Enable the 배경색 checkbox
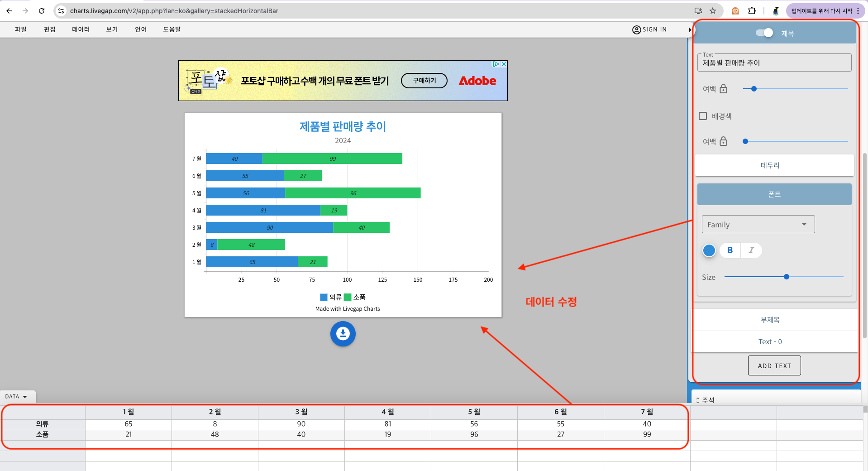868x471 pixels. [x=703, y=116]
